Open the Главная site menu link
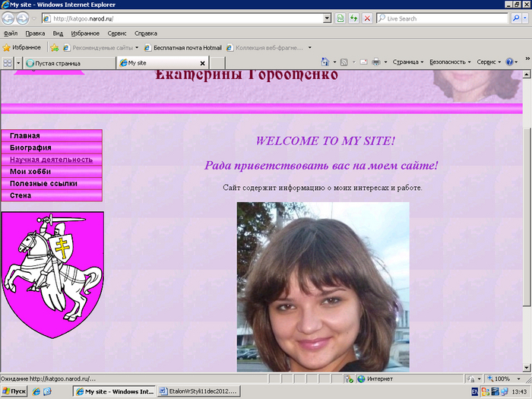 click(x=52, y=136)
